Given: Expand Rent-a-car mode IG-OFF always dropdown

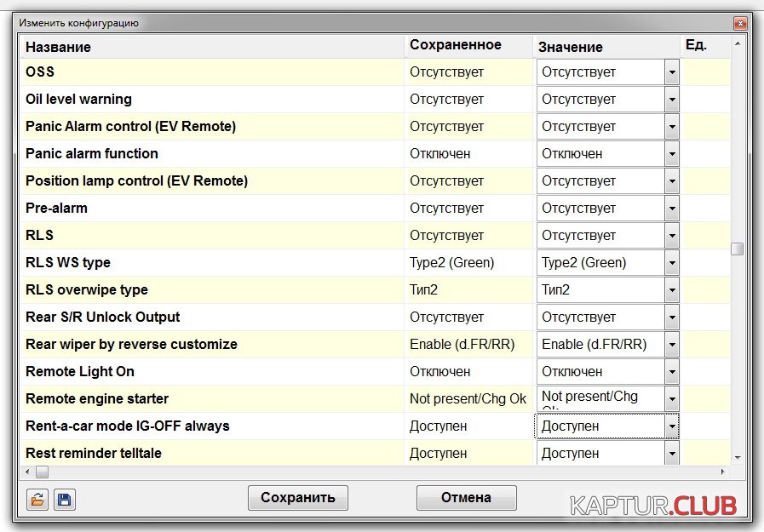Looking at the screenshot, I should point(671,426).
